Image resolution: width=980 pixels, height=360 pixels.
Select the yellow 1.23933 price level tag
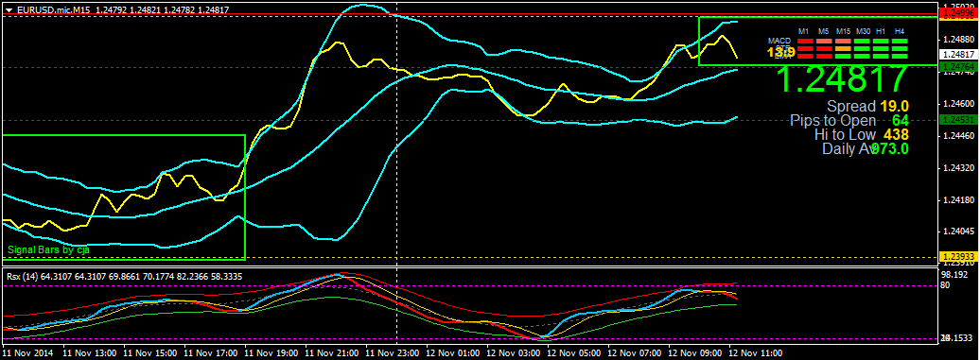point(959,257)
